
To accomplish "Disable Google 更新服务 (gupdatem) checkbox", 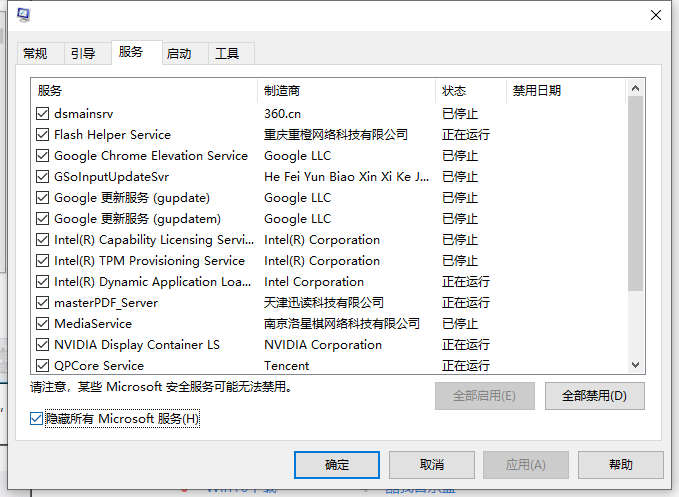I will pos(42,219).
